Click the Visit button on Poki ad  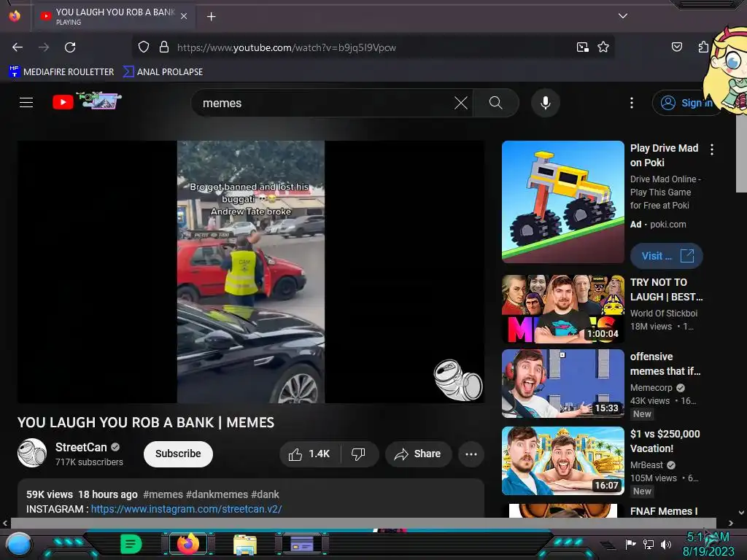667,256
